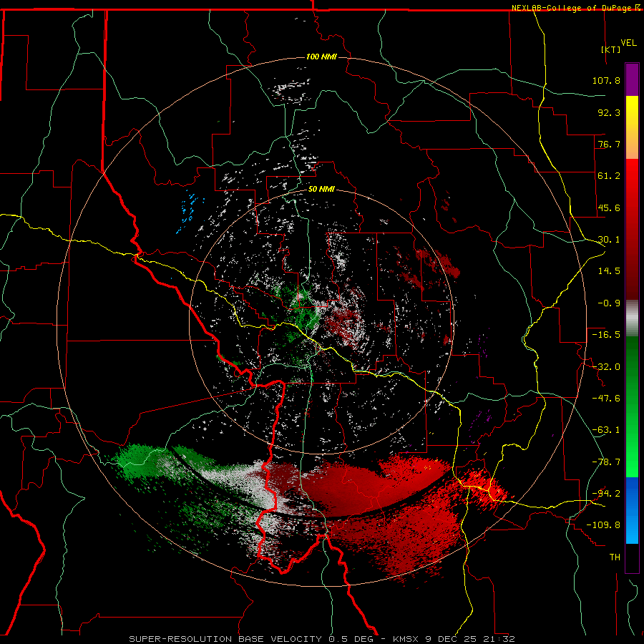Screen dimensions: 644x644
Task: Pick the purple segment of the color bar
Action: (x=632, y=79)
